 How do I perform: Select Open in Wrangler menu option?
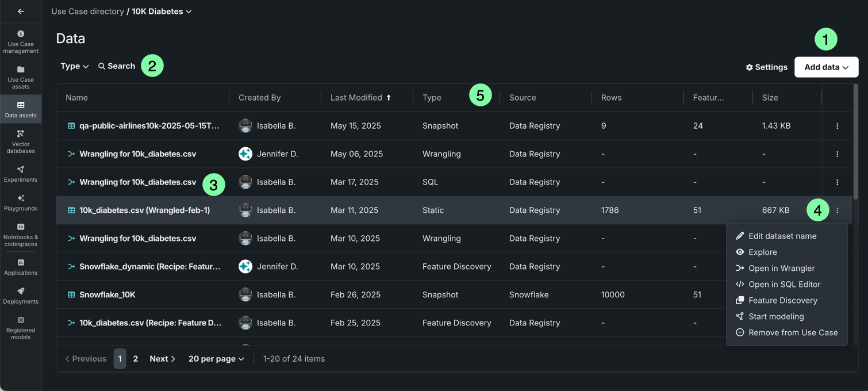pos(781,268)
